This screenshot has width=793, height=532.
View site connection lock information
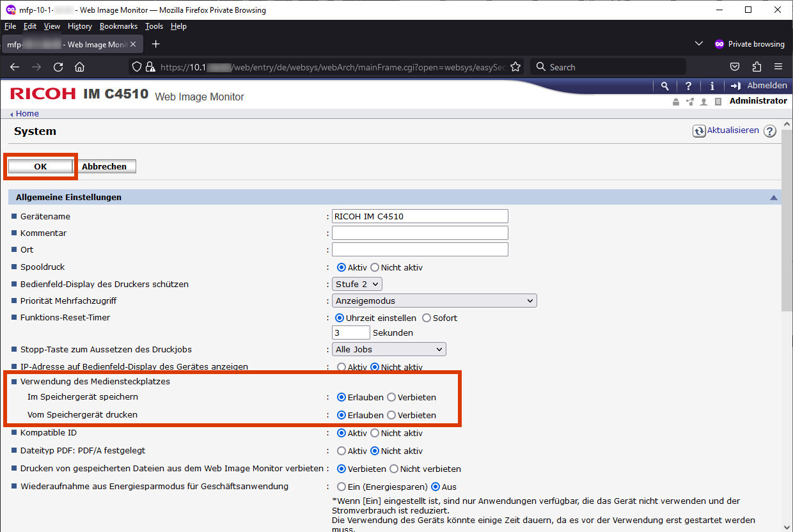pos(150,67)
